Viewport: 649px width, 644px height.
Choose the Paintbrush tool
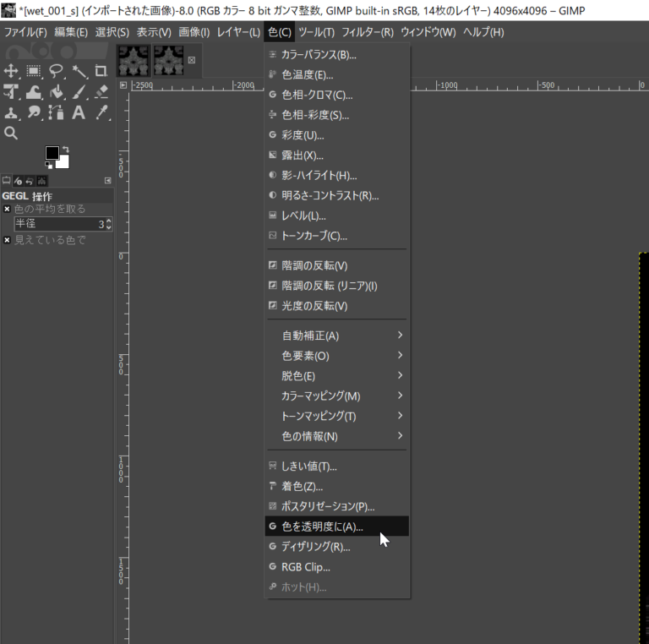click(x=79, y=92)
